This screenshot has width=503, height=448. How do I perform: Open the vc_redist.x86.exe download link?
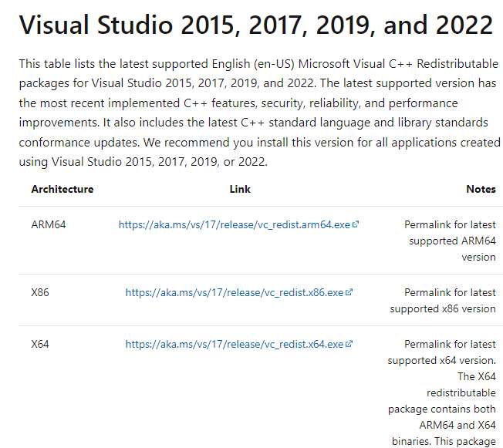click(235, 292)
